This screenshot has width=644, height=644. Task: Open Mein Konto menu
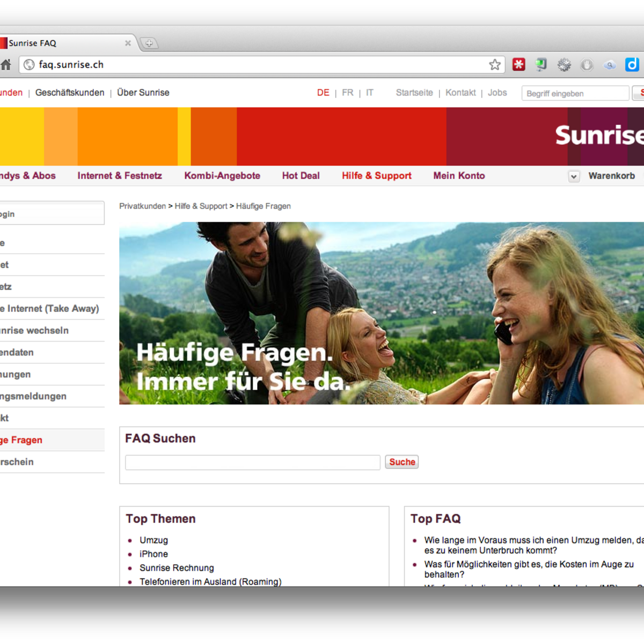pyautogui.click(x=459, y=175)
